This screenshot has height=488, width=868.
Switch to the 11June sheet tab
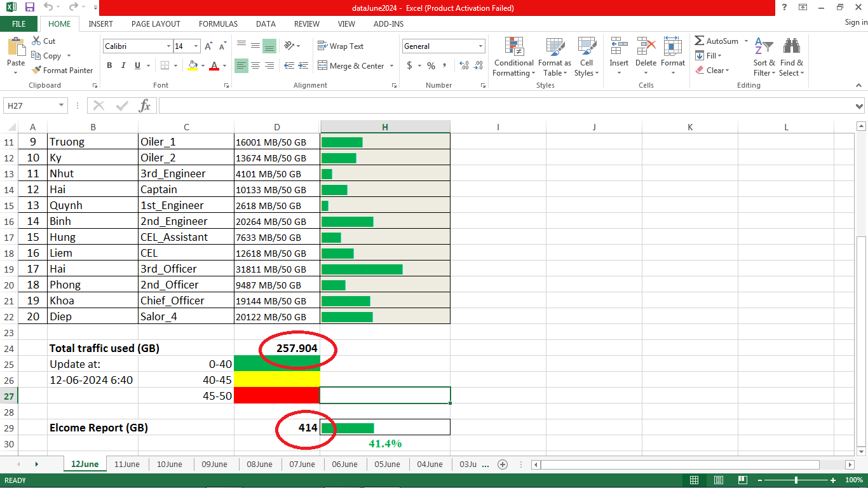127,464
